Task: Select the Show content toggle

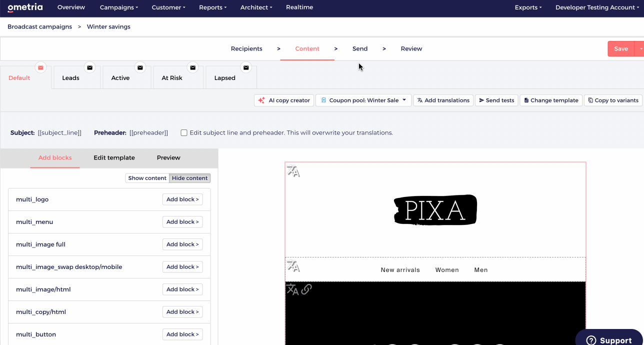Action: coord(147,178)
